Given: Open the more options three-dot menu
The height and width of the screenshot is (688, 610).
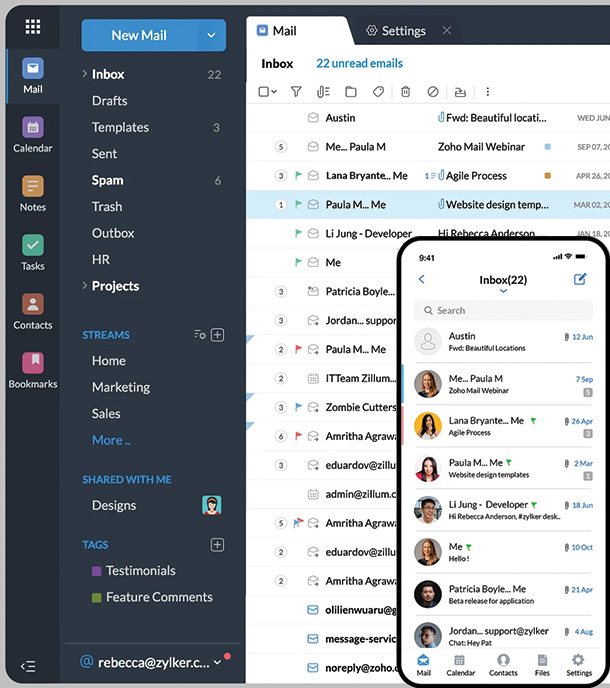Looking at the screenshot, I should tap(488, 92).
